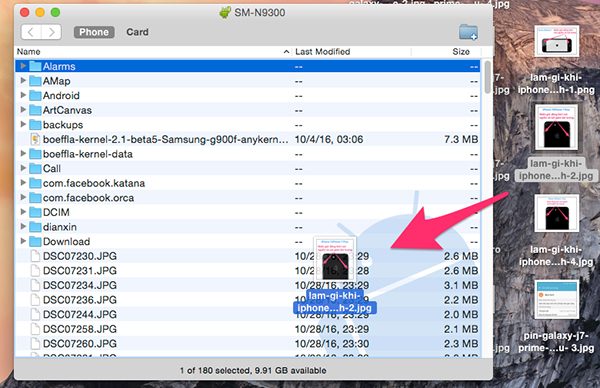The width and height of the screenshot is (600, 388).
Task: Go back with the left arrow button
Action: (31, 32)
